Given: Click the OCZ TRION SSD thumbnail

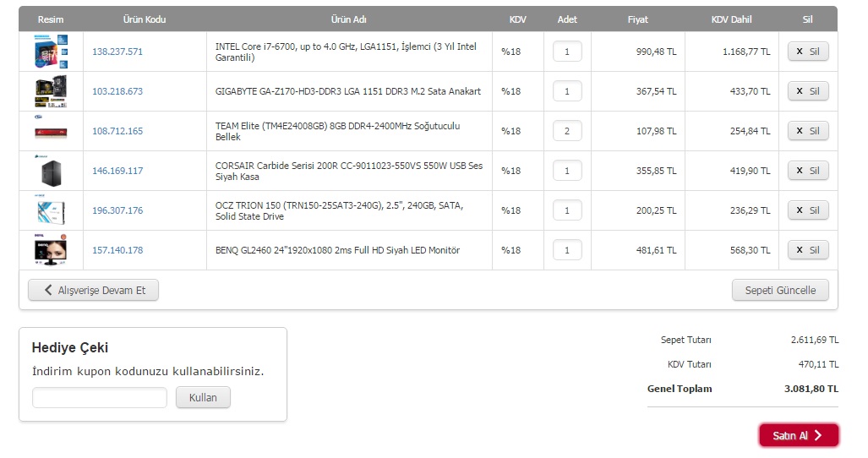Looking at the screenshot, I should (51, 210).
